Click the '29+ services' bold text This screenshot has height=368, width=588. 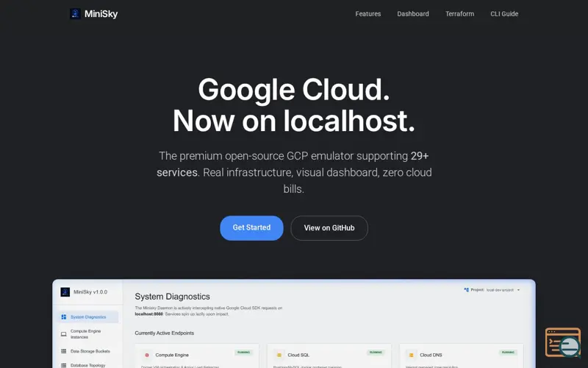(293, 164)
